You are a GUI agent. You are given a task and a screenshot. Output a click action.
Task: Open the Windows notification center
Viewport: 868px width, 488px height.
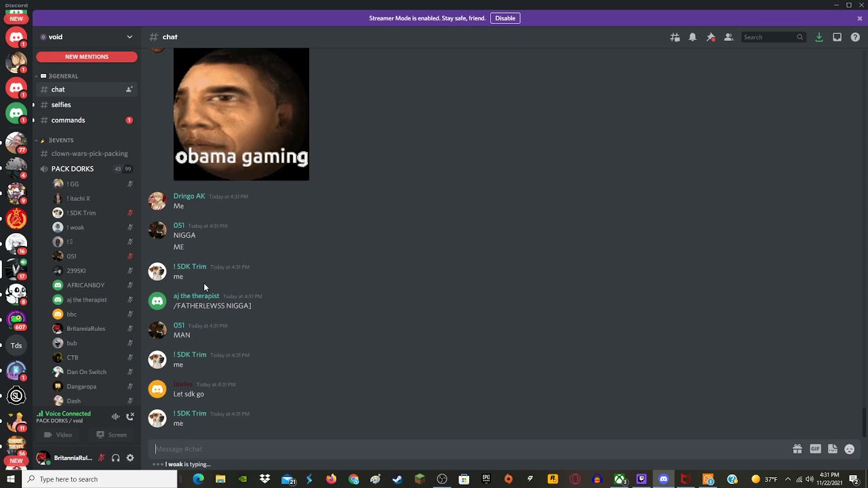854,479
